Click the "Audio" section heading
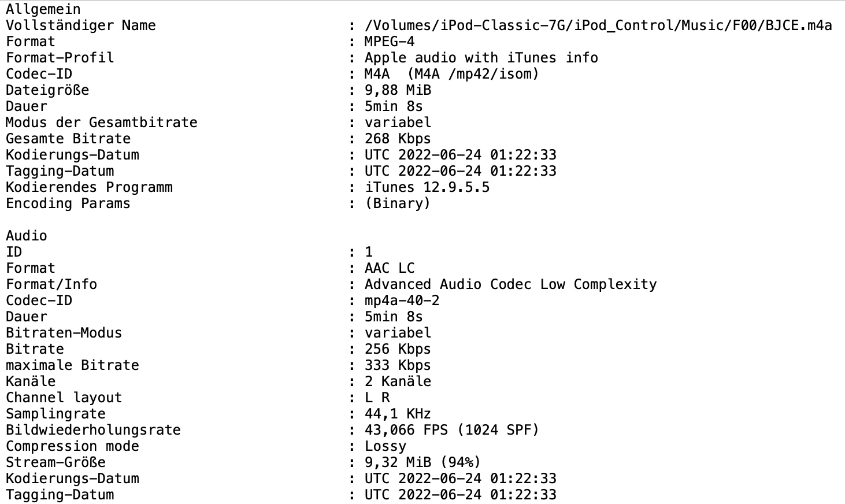 tap(27, 236)
